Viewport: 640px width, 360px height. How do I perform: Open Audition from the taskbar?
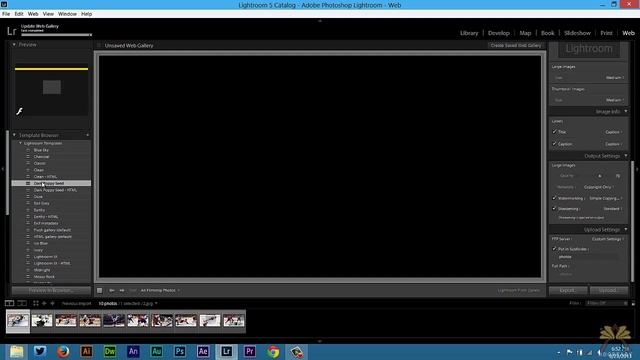pos(156,351)
